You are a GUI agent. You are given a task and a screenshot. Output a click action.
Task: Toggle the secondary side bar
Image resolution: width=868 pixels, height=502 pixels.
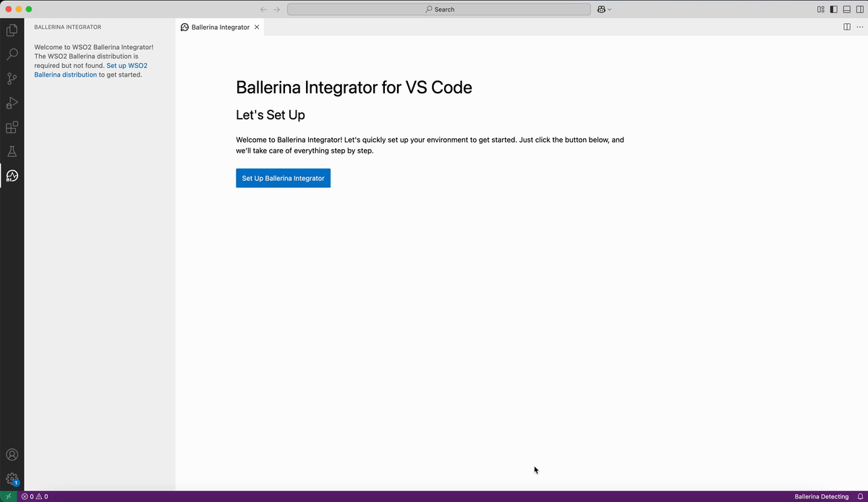pyautogui.click(x=859, y=9)
